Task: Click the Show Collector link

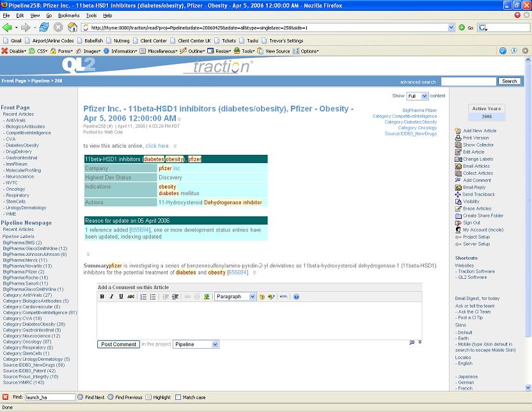Action: click(x=478, y=145)
